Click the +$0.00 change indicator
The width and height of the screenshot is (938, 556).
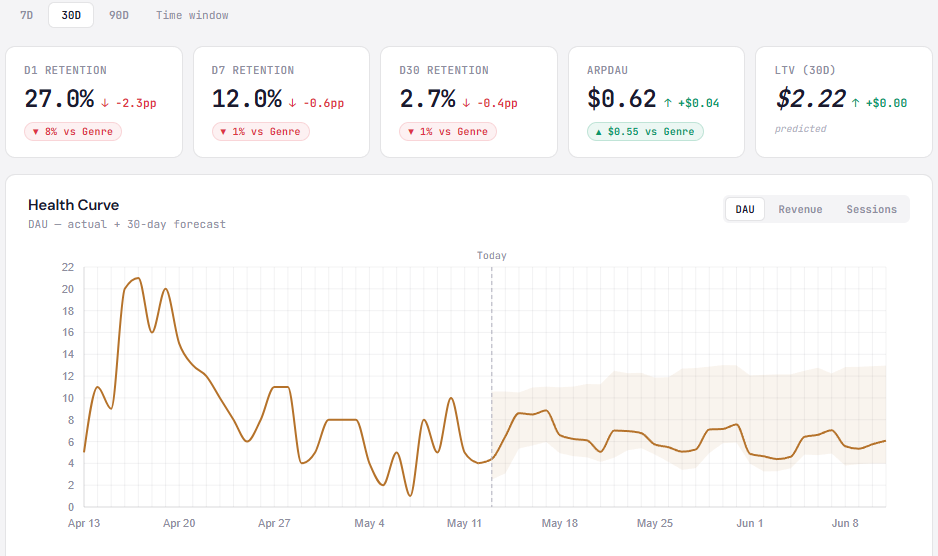880,103
